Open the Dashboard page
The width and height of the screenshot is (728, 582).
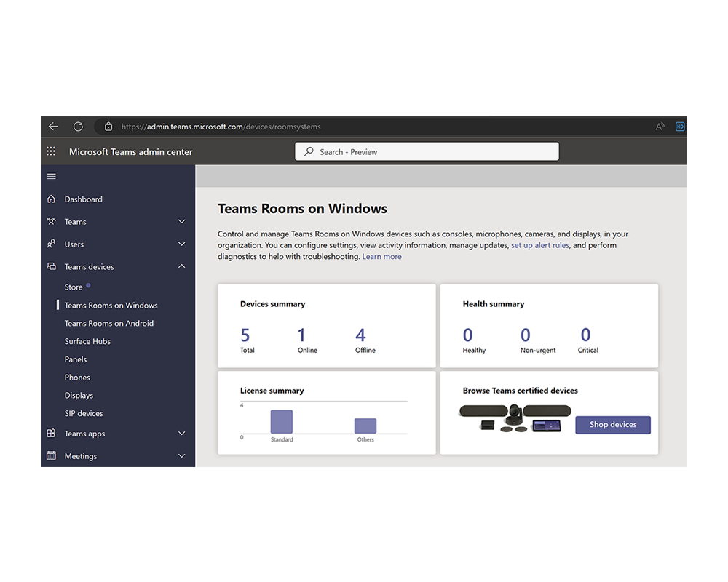click(84, 199)
